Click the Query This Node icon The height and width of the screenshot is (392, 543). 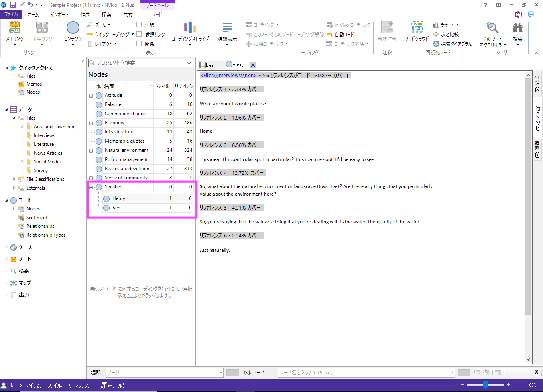(492, 28)
